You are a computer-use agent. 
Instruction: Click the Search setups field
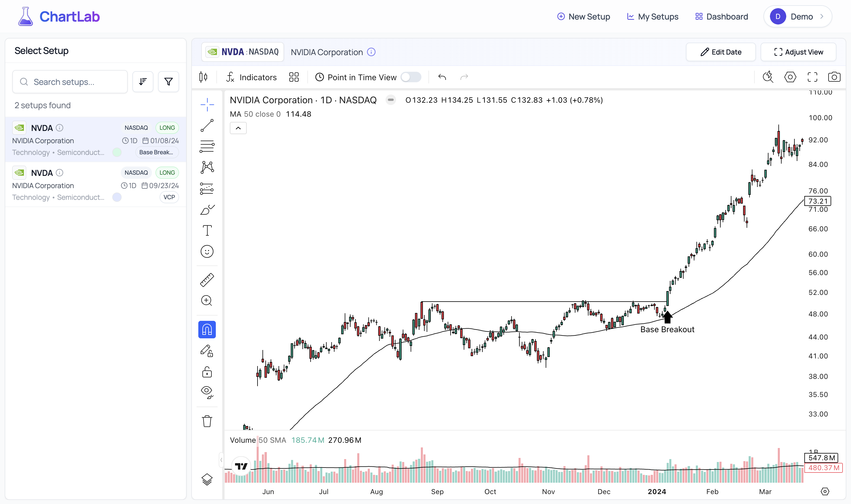[70, 82]
